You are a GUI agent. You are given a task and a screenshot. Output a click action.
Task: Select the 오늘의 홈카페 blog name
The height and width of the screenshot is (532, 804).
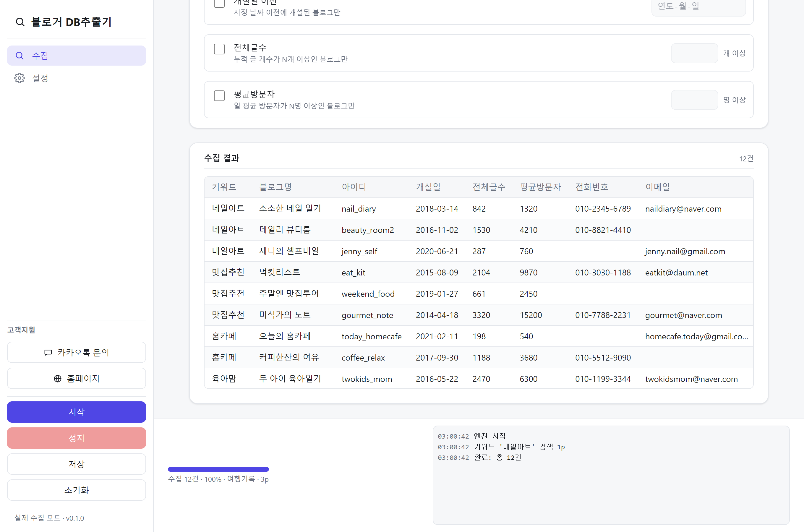point(285,336)
